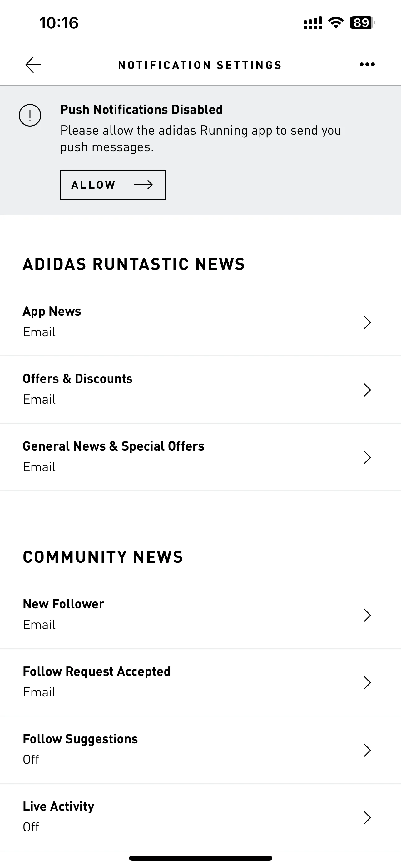
Task: Open the three-dot more options menu
Action: pos(367,64)
